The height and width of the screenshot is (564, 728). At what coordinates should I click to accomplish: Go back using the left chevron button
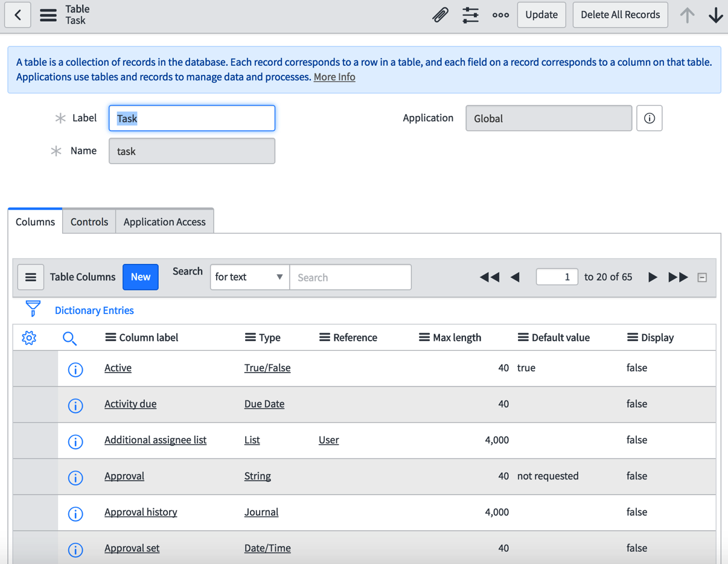pos(18,14)
